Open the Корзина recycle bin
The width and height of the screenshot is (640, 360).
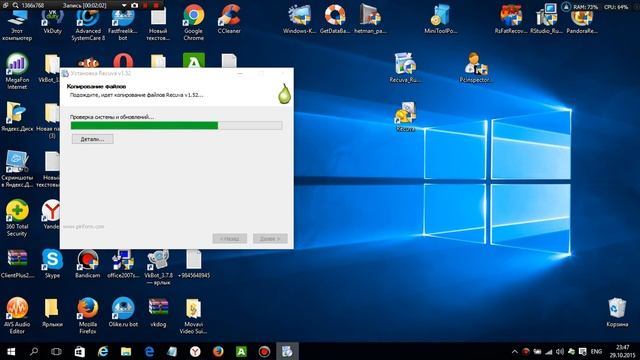(x=617, y=312)
